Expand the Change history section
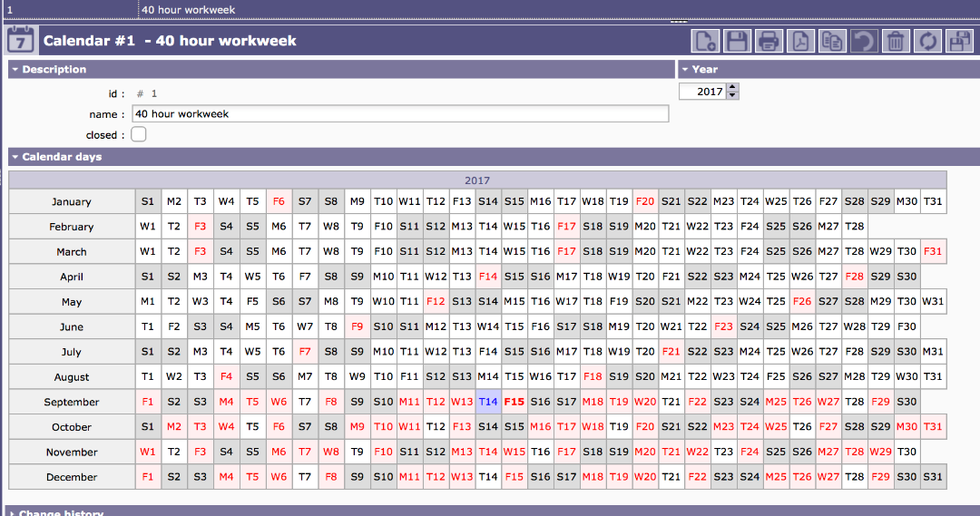Viewport: 980px width, 516px height. tap(11, 513)
